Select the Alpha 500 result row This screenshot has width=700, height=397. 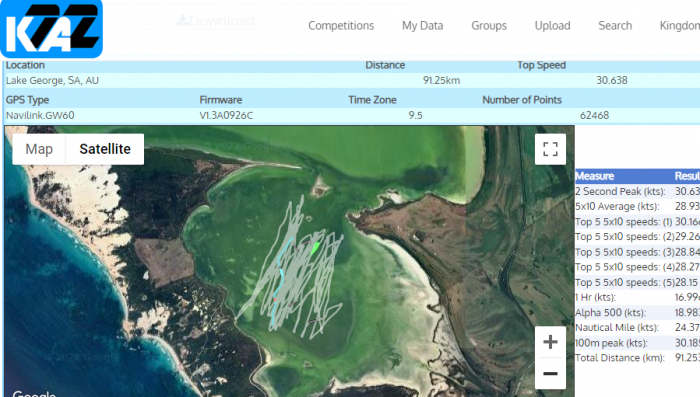638,313
